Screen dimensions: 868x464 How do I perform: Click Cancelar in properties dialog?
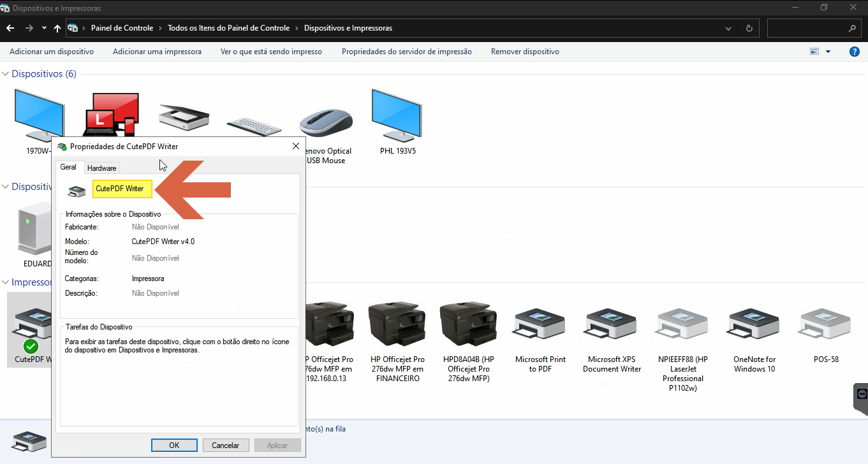pyautogui.click(x=226, y=446)
